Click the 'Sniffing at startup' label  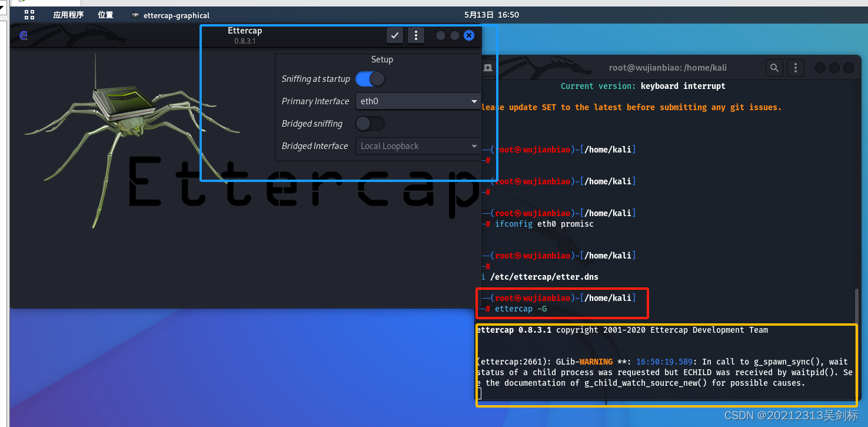click(315, 79)
